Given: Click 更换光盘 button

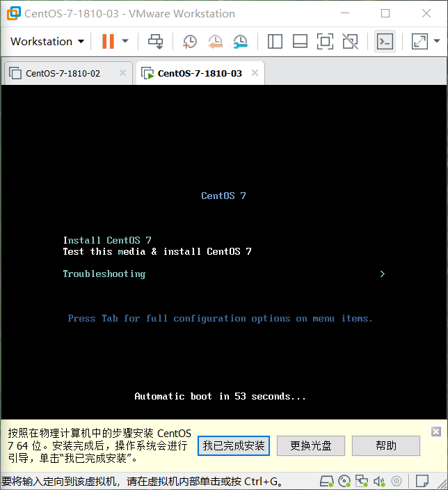Looking at the screenshot, I should coord(311,445).
